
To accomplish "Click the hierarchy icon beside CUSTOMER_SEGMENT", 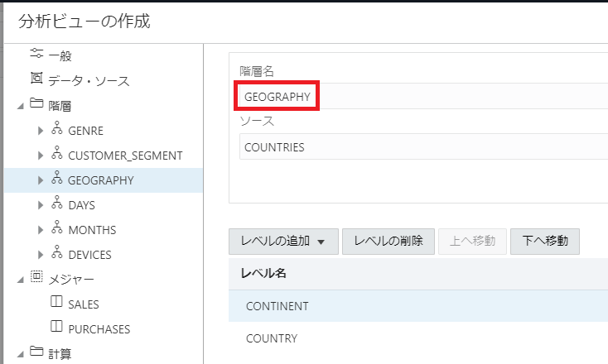I will click(x=57, y=155).
